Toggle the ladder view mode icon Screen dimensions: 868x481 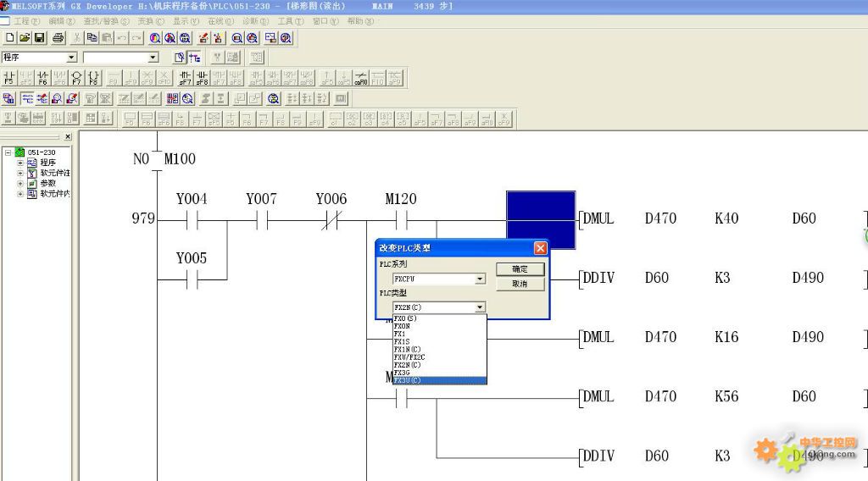(x=27, y=99)
